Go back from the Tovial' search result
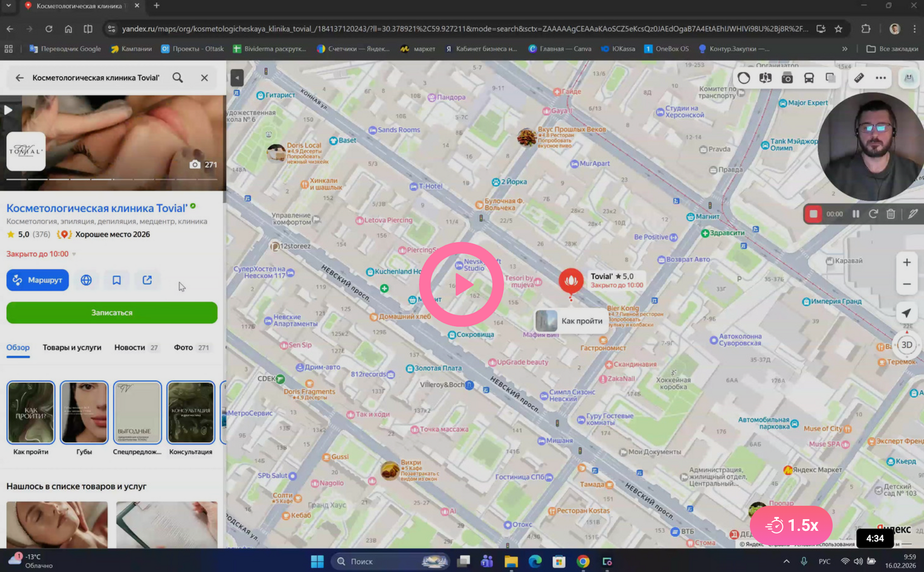 pyautogui.click(x=19, y=78)
